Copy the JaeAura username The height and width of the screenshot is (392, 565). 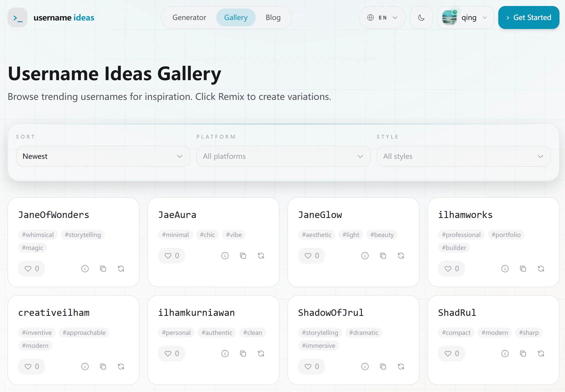pyautogui.click(x=243, y=256)
